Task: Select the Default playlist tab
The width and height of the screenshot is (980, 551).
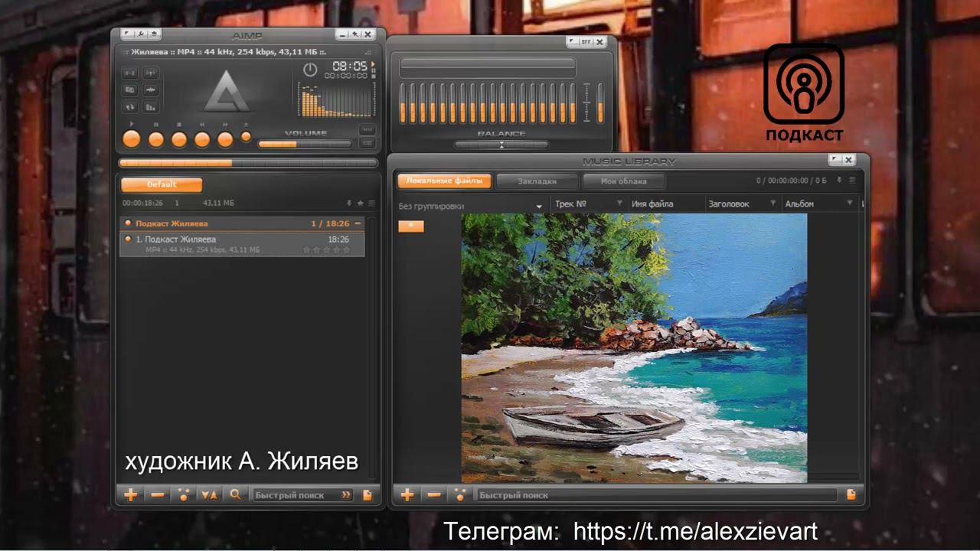Action: click(x=162, y=184)
